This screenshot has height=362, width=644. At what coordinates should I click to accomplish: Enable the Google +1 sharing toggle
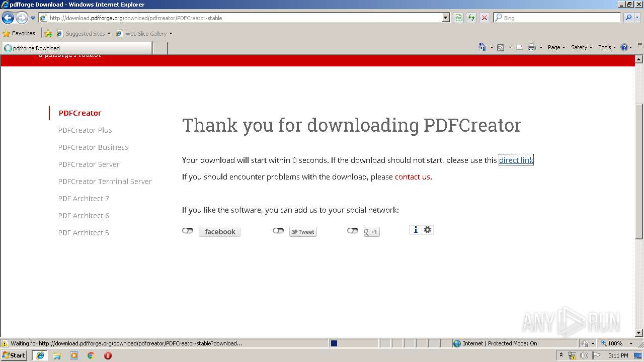pyautogui.click(x=353, y=231)
